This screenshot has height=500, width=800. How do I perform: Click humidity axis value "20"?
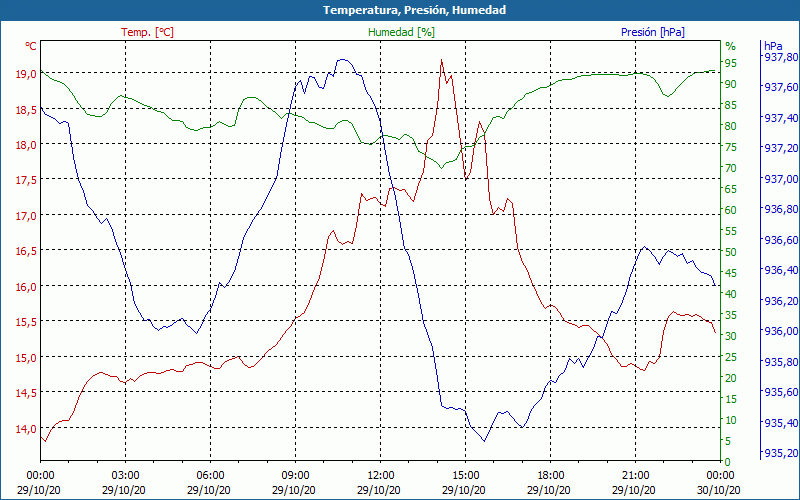pyautogui.click(x=731, y=378)
